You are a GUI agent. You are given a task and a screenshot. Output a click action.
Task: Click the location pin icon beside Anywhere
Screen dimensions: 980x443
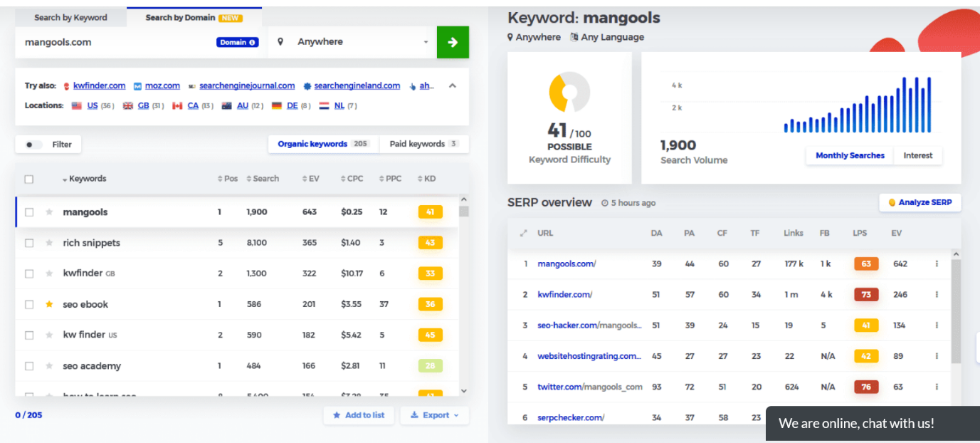pyautogui.click(x=280, y=42)
